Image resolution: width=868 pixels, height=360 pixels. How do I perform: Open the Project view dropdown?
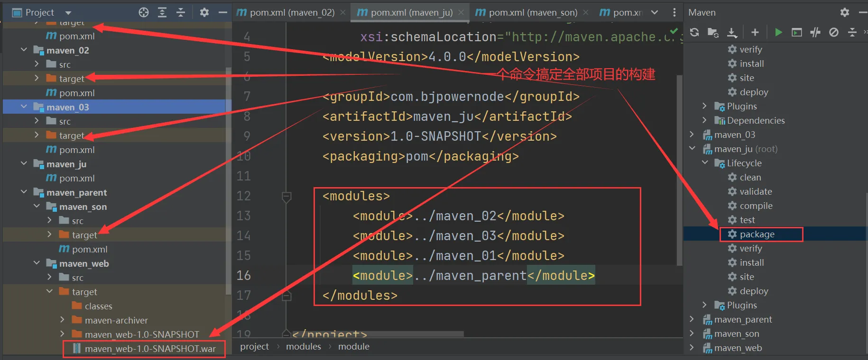68,13
